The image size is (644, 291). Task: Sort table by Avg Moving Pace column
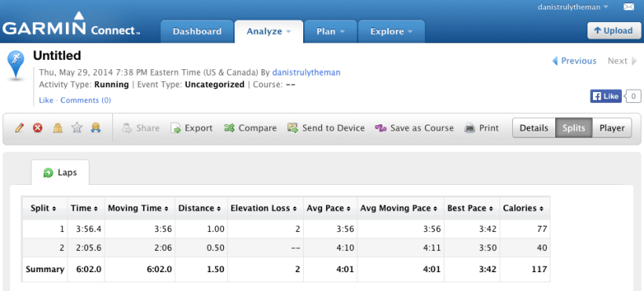(401, 208)
